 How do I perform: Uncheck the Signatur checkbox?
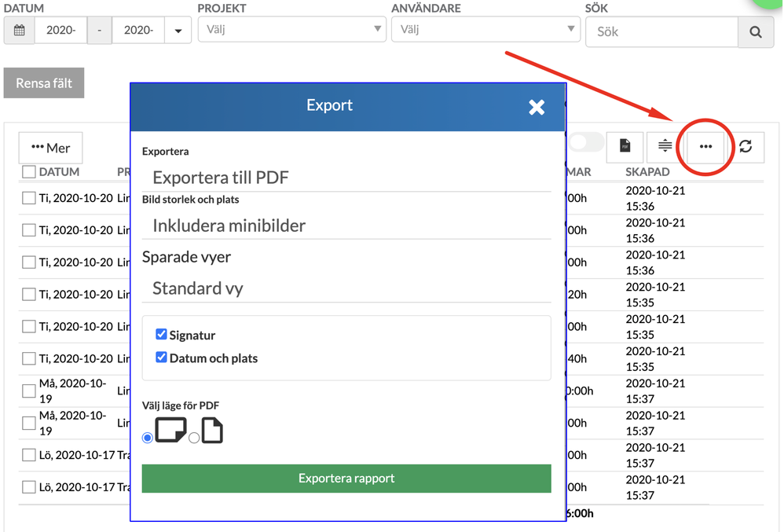(x=162, y=334)
